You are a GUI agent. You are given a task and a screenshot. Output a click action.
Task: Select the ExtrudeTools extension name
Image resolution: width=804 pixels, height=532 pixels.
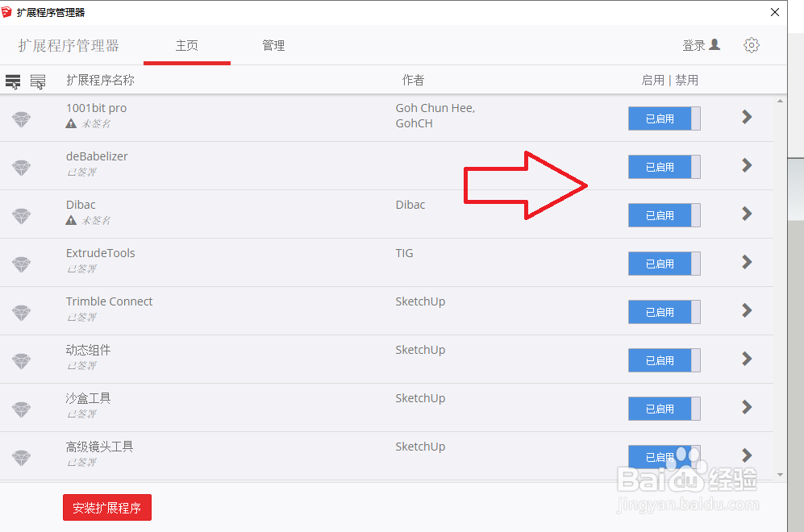101,253
